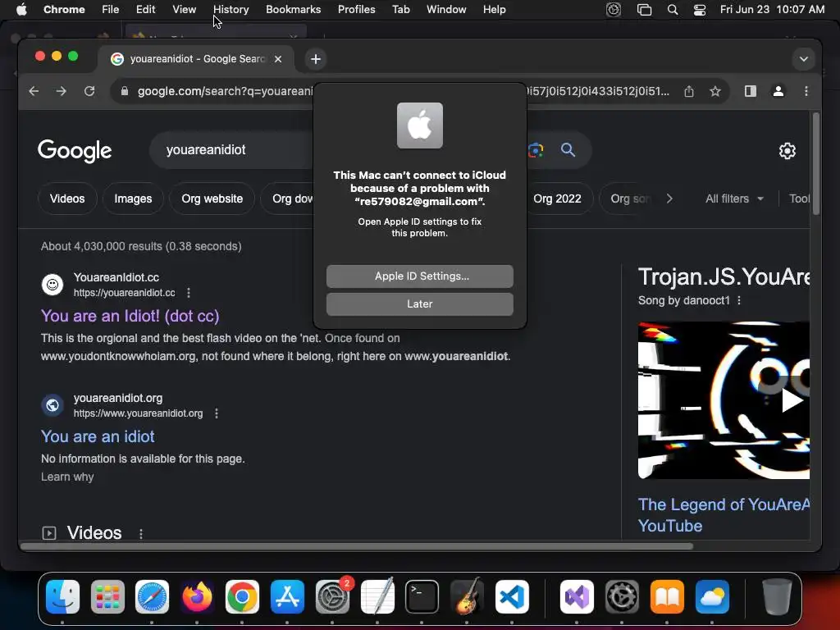840x630 pixels.
Task: Go forward to next page
Action: (x=61, y=91)
